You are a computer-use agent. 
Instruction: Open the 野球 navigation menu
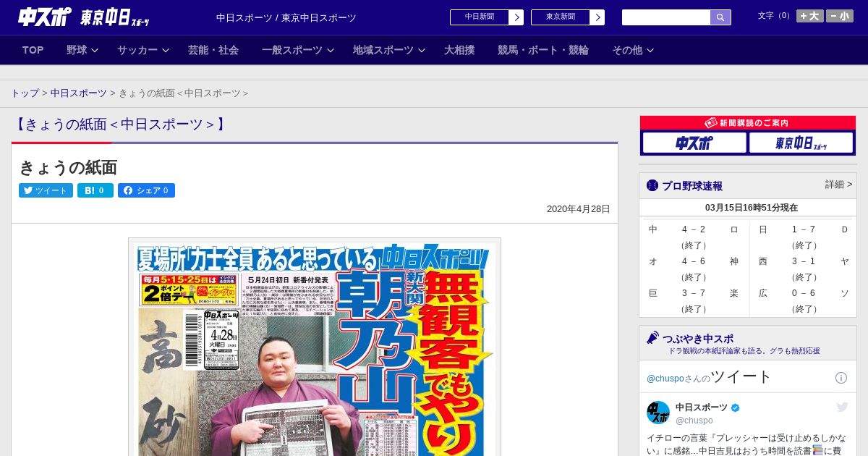click(x=77, y=50)
